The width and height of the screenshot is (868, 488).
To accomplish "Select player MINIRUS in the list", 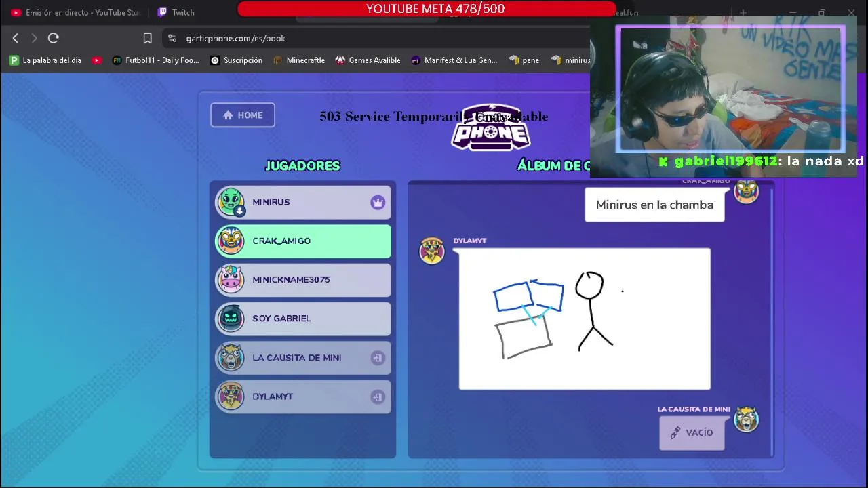I will [x=303, y=202].
